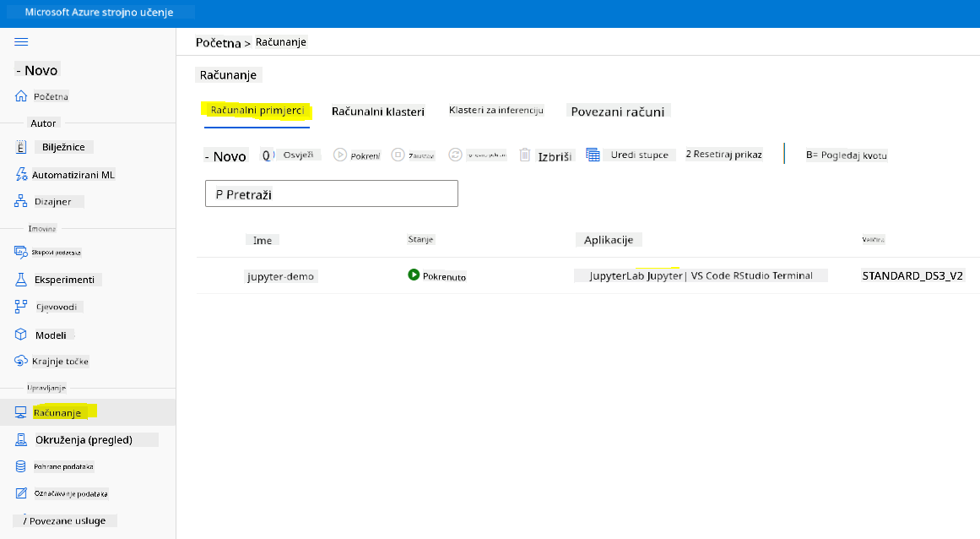Switch to Klasteri za inferenciju tab
Image resolution: width=980 pixels, height=539 pixels.
pyautogui.click(x=496, y=110)
